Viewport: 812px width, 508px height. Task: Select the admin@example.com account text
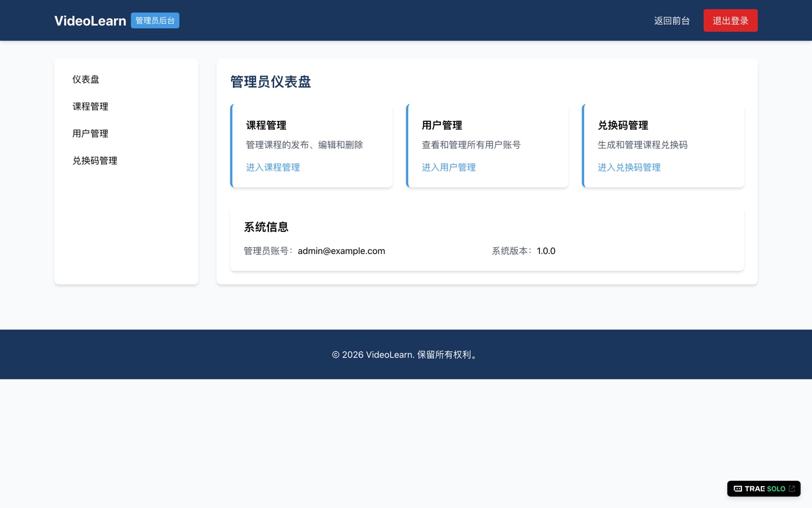point(341,251)
